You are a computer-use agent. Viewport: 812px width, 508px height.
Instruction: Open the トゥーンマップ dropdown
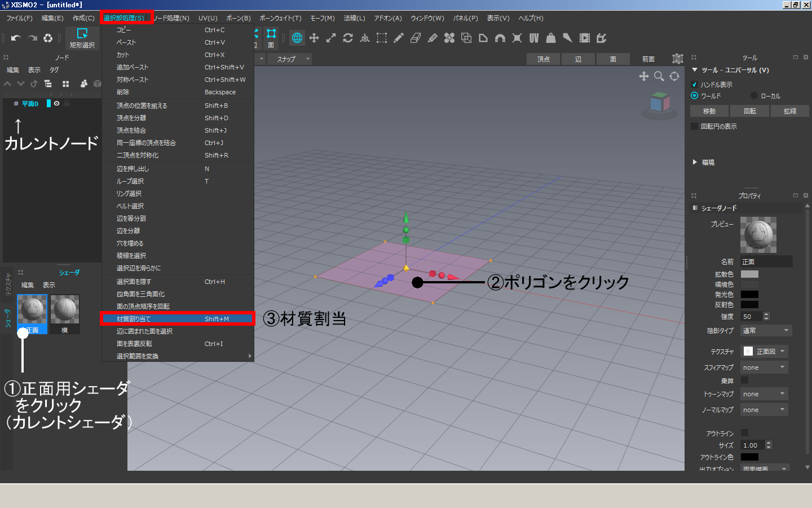tap(764, 394)
